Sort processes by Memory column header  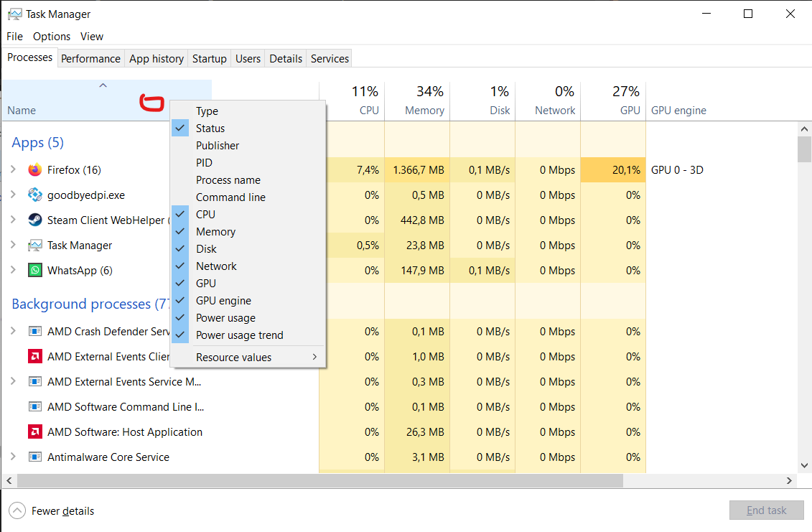point(424,111)
